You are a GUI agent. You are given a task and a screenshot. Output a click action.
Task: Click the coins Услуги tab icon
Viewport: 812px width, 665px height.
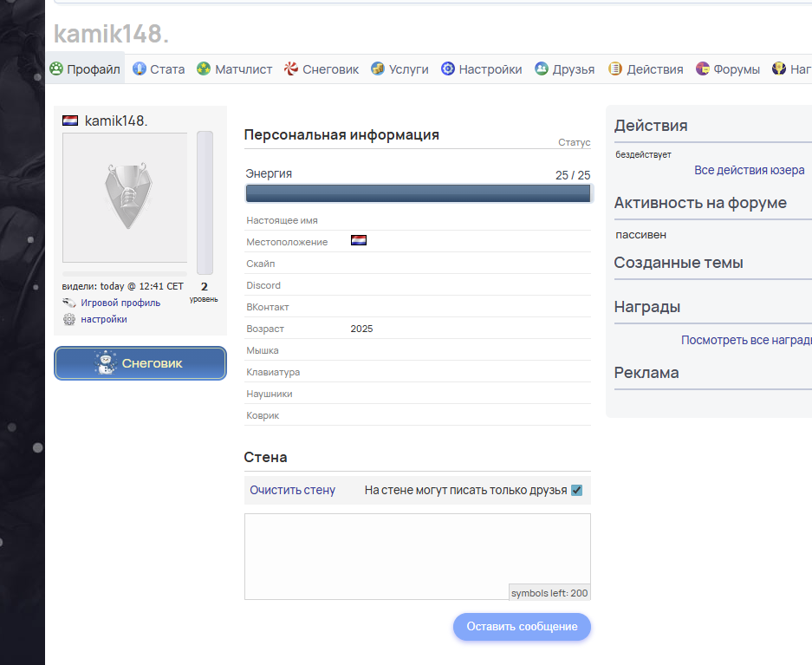point(378,68)
